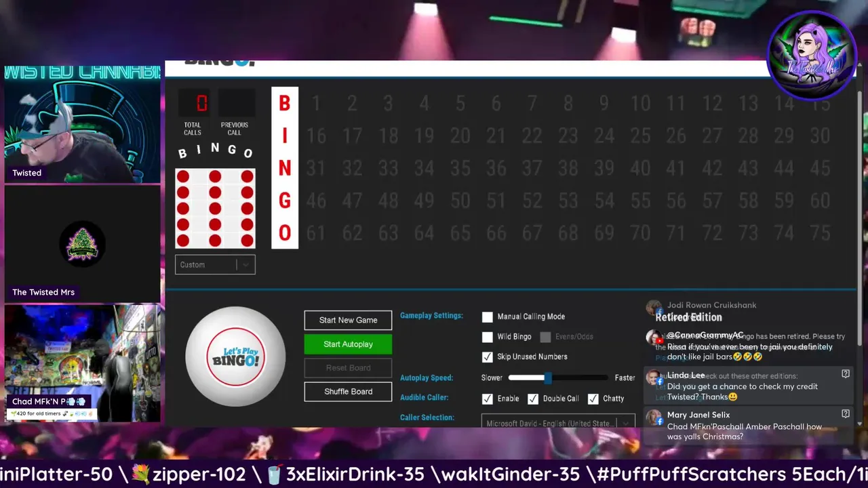The height and width of the screenshot is (488, 868).
Task: Click Jodi Rowan Cruikshank's chat avatar
Action: (x=654, y=307)
